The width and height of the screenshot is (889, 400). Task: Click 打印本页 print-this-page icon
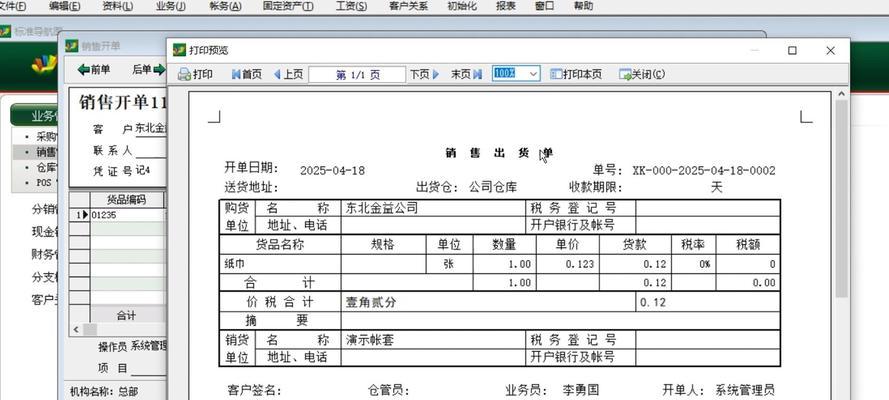point(556,74)
